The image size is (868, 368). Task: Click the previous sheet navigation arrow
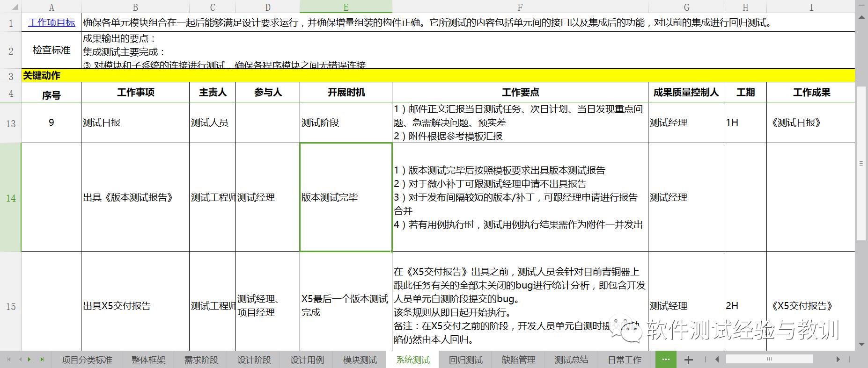pos(20,360)
